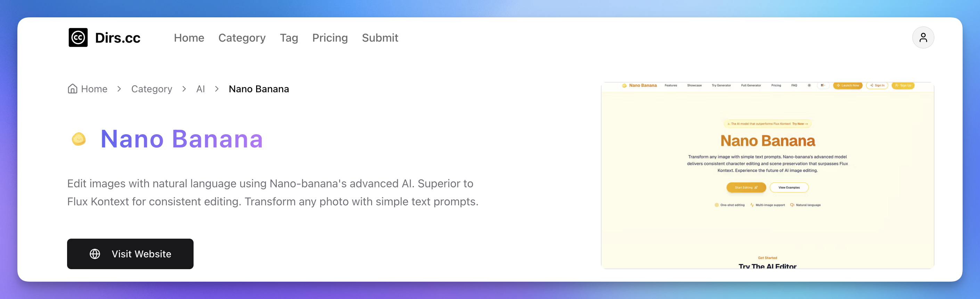Click the breadcrumb chevron after Home
980x299 pixels.
119,89
